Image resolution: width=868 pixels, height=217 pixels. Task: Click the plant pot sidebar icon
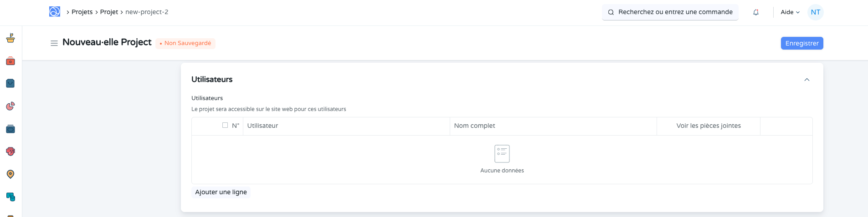10,38
